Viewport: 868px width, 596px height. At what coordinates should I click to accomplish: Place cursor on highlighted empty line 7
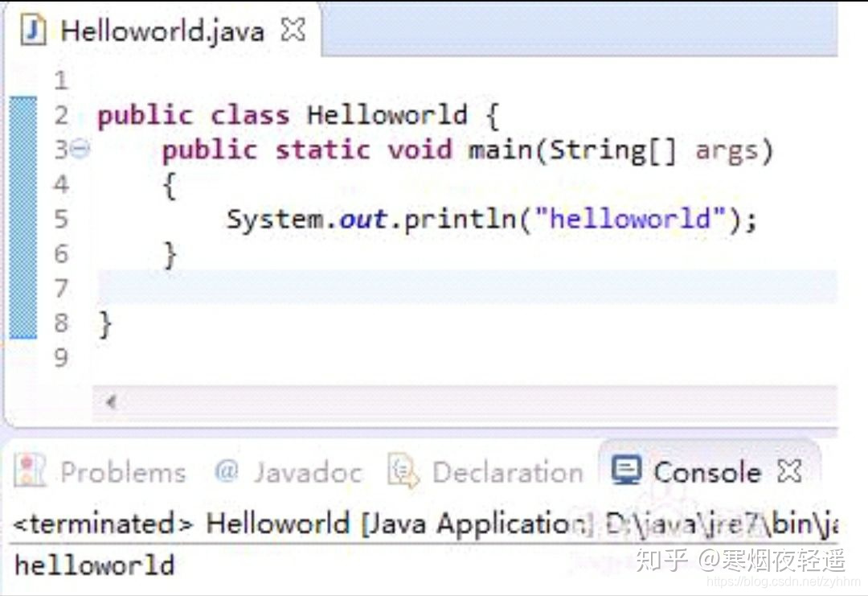click(x=468, y=287)
